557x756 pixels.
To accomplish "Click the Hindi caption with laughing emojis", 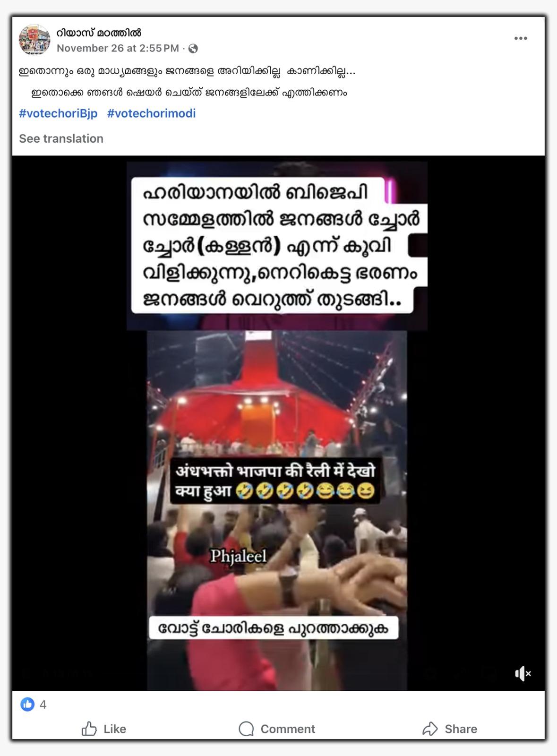I will click(x=275, y=481).
